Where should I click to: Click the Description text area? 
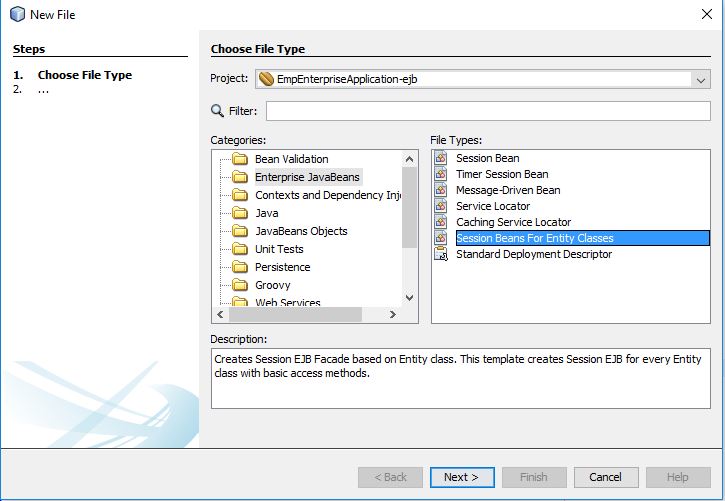(461, 379)
